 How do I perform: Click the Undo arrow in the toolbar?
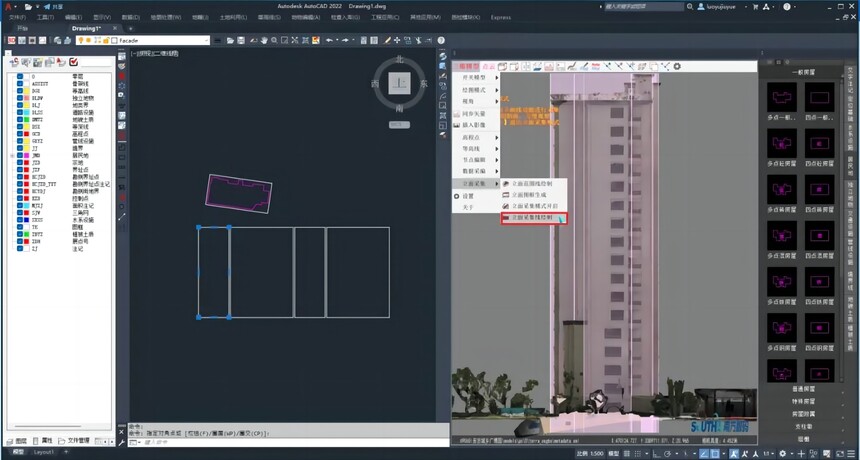click(329, 41)
